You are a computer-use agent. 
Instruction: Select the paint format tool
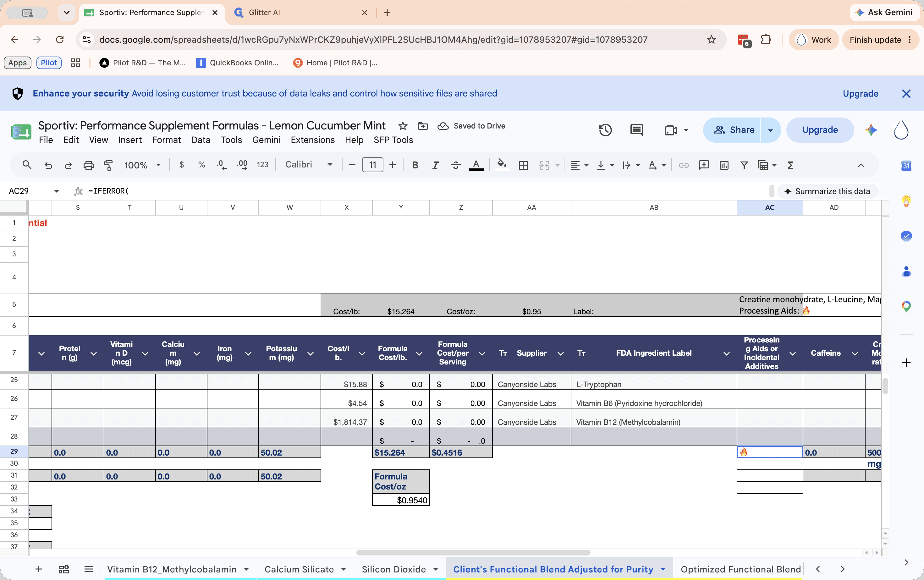[x=108, y=165]
